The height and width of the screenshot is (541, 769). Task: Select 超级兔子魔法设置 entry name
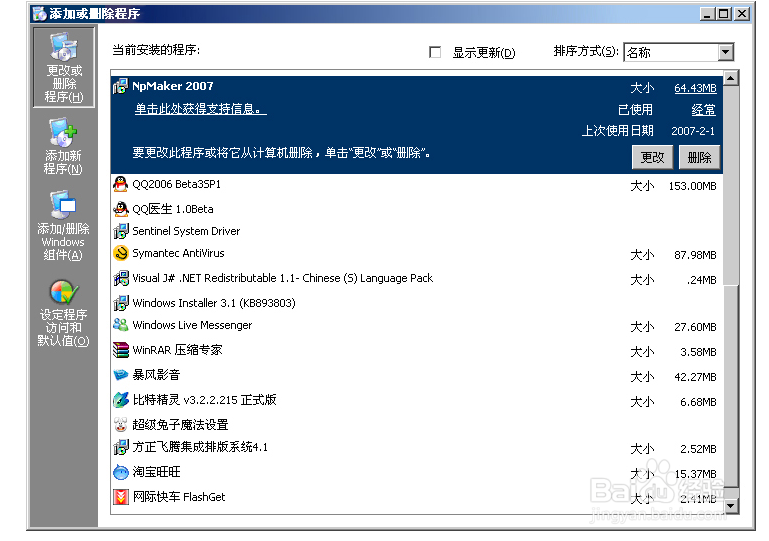[180, 424]
